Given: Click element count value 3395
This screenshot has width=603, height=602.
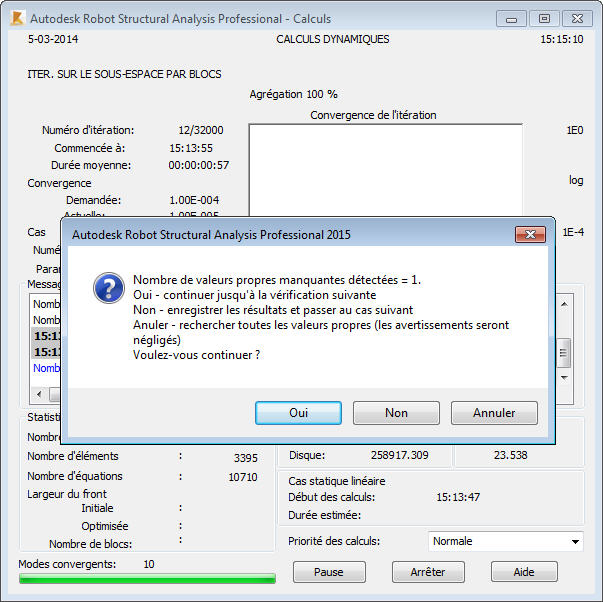Looking at the screenshot, I should [245, 458].
